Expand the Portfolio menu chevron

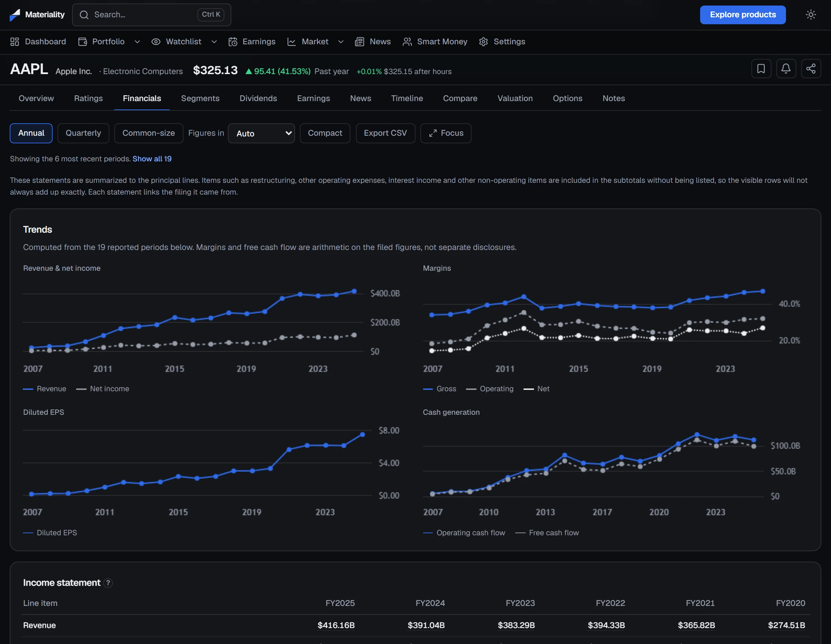click(137, 42)
